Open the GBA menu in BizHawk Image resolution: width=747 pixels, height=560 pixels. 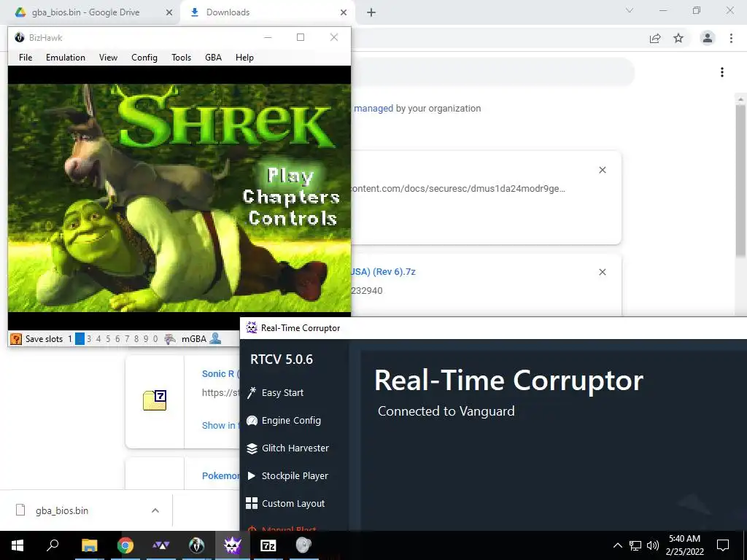(213, 57)
